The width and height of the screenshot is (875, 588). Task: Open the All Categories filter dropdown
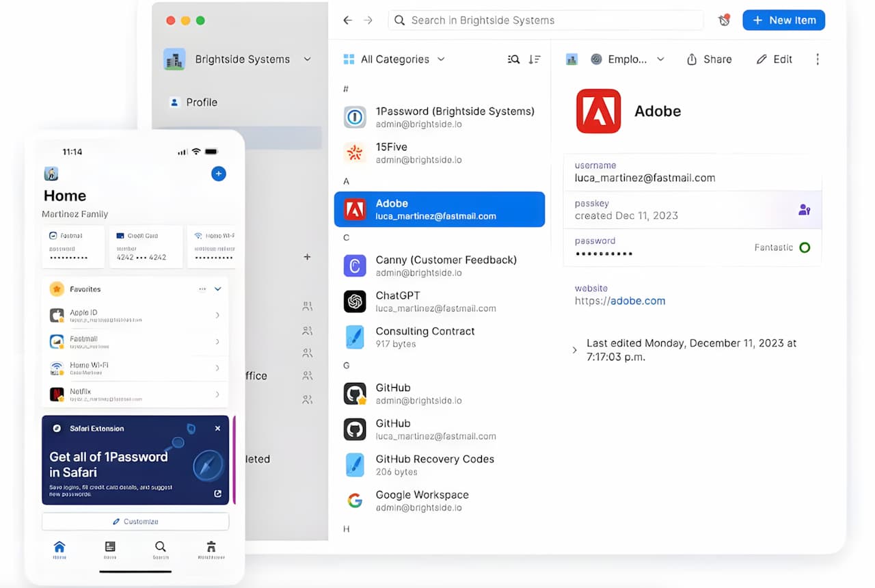(x=394, y=59)
